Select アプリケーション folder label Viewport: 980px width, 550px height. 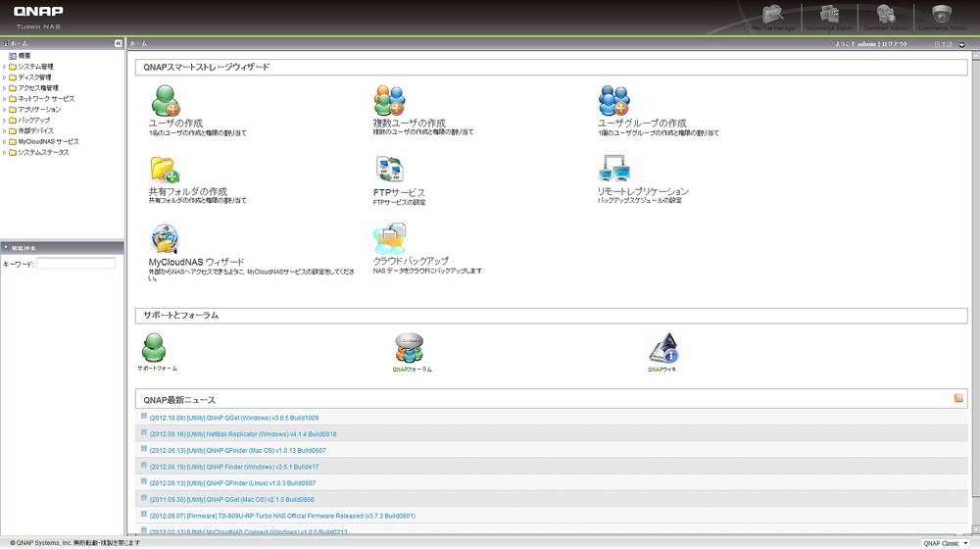point(39,110)
